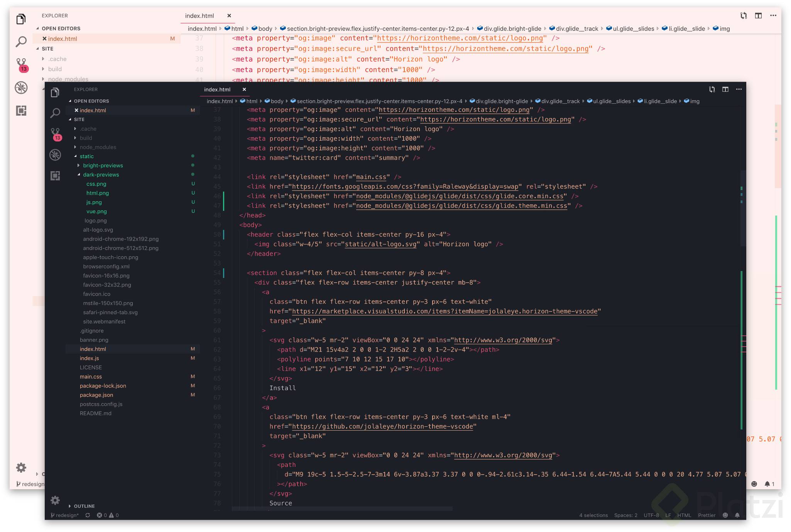Expand the OUTLINE section

click(84, 506)
